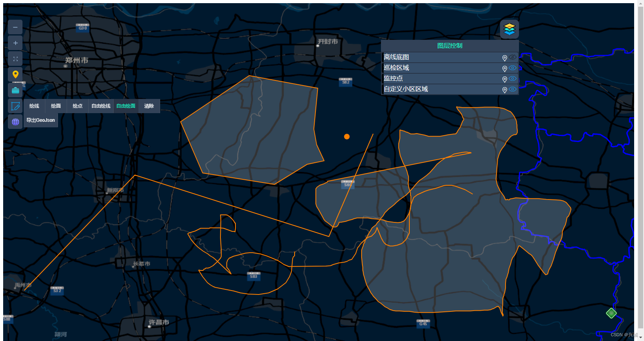The height and width of the screenshot is (341, 644).
Task: Select the 自定义小区区域 layer row label
Action: (406, 89)
